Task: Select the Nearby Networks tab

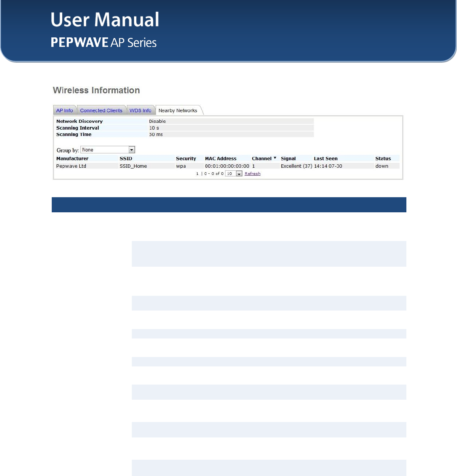Action: (x=178, y=110)
